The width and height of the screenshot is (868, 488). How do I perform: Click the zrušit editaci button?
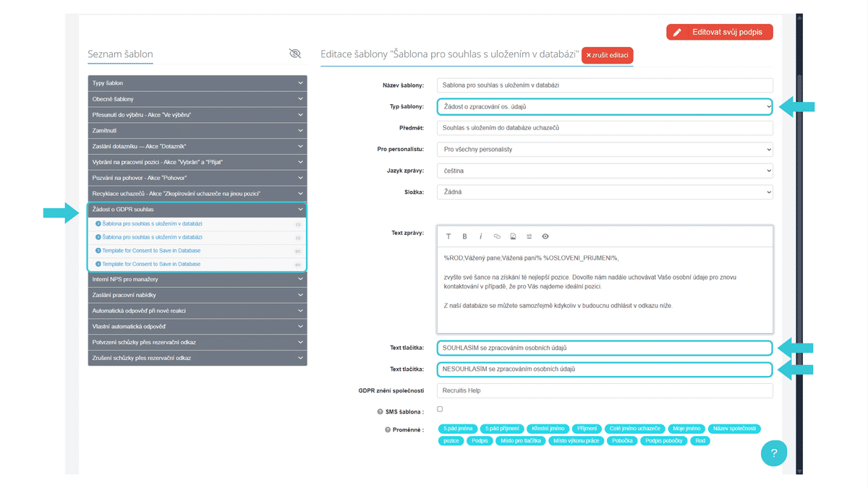[607, 55]
